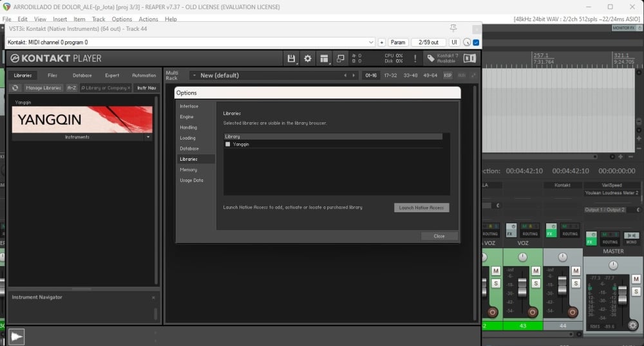Click the YANGQIN library banner
644x346 pixels.
pos(82,119)
